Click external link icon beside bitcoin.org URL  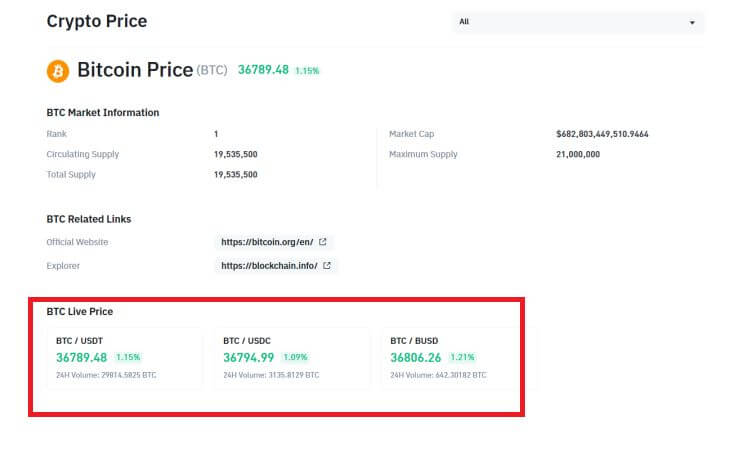tap(322, 242)
